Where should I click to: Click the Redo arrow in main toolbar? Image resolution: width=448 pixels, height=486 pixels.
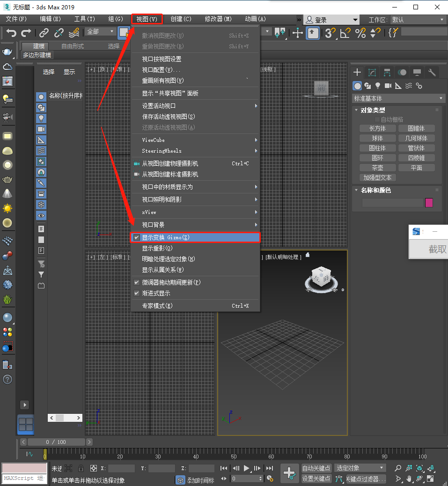pyautogui.click(x=26, y=33)
